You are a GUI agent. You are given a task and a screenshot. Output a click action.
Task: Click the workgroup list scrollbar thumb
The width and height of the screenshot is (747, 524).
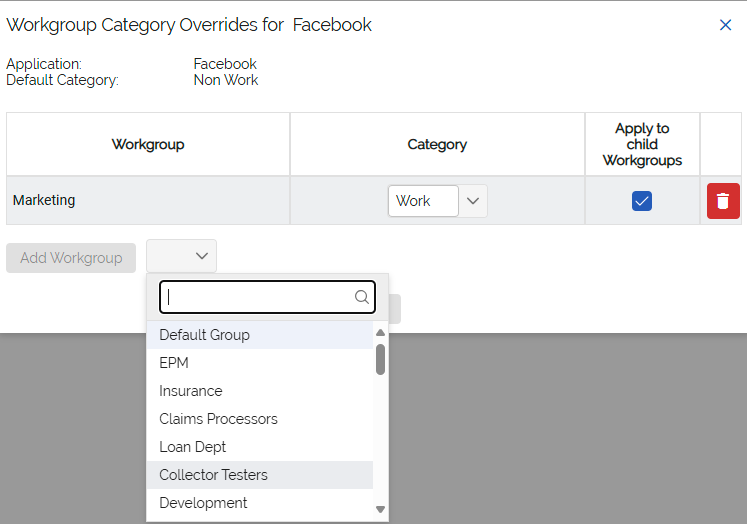[x=380, y=359]
